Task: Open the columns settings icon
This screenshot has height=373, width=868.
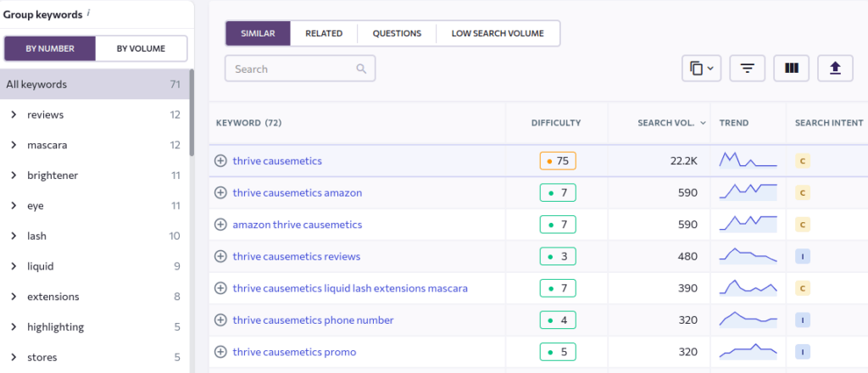Action: click(792, 69)
